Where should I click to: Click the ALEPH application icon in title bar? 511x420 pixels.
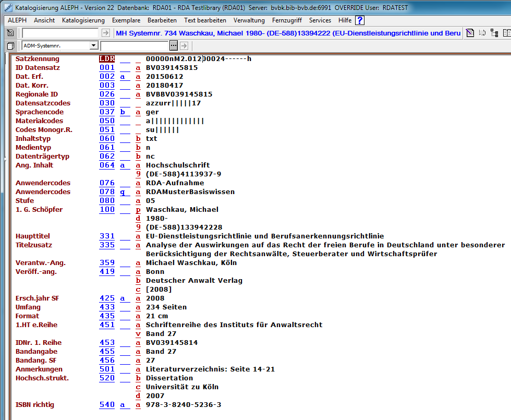click(7, 7)
